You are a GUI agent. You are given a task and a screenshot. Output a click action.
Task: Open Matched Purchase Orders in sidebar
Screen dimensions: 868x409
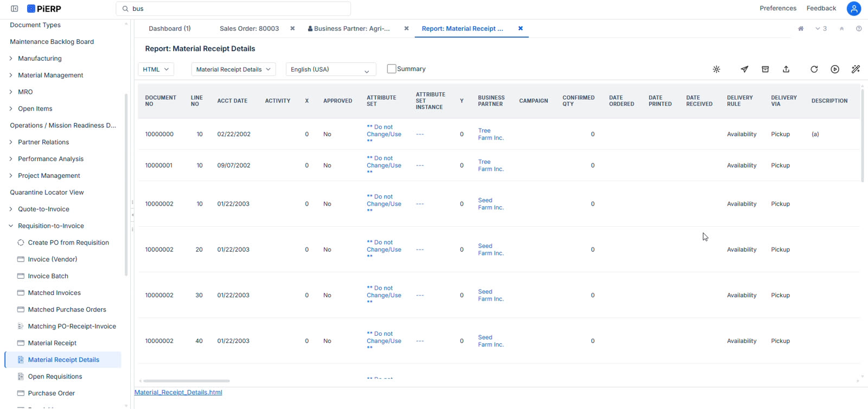coord(67,310)
